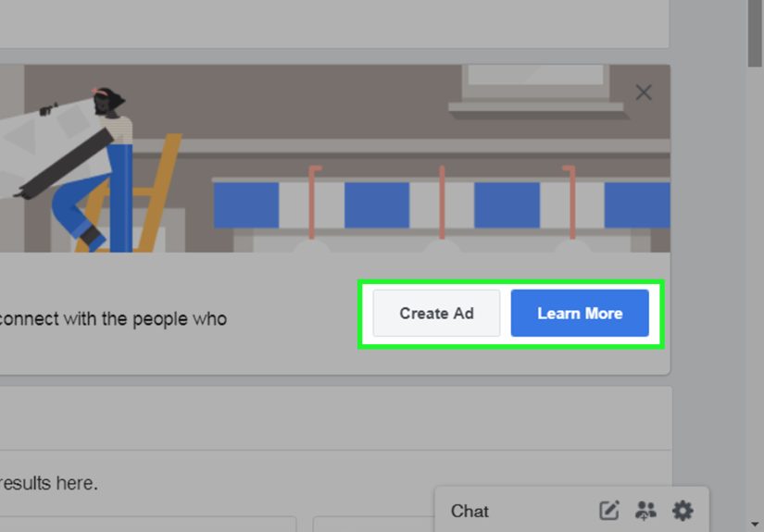Screen dimensions: 764x532
Task: Click the banner illustration image
Action: click(335, 158)
